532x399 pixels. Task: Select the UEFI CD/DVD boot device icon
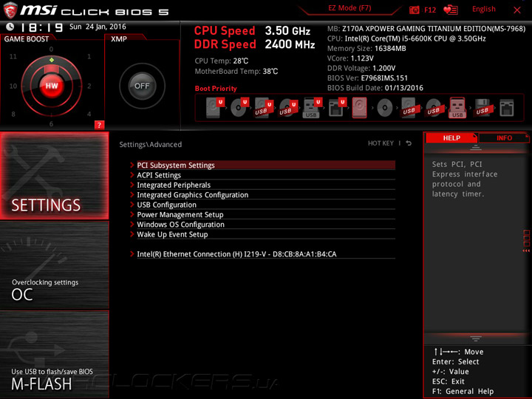point(239,107)
